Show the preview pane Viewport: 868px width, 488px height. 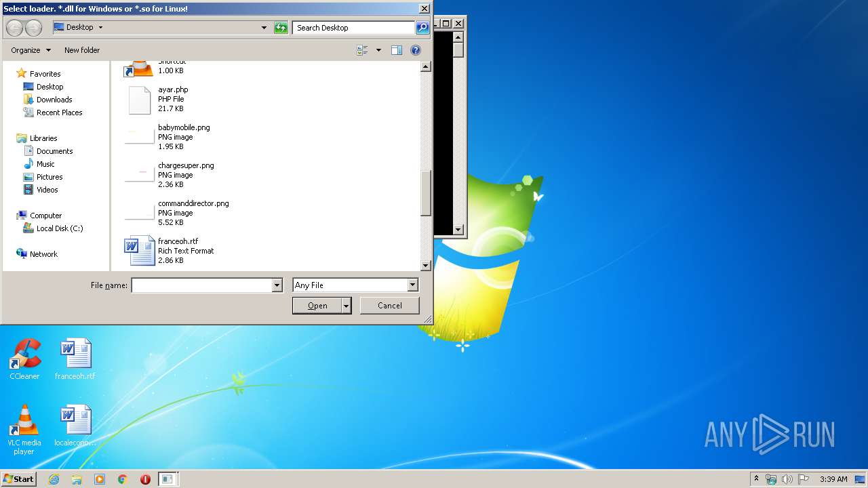point(397,50)
